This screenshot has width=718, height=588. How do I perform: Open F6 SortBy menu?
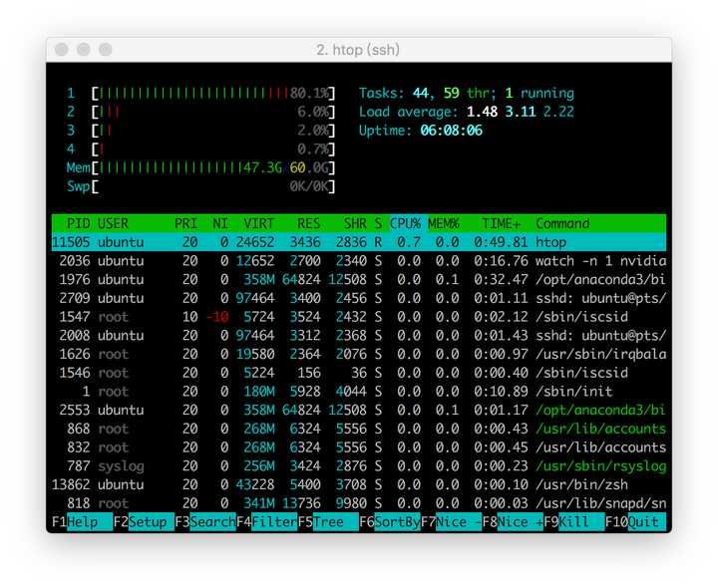390,521
